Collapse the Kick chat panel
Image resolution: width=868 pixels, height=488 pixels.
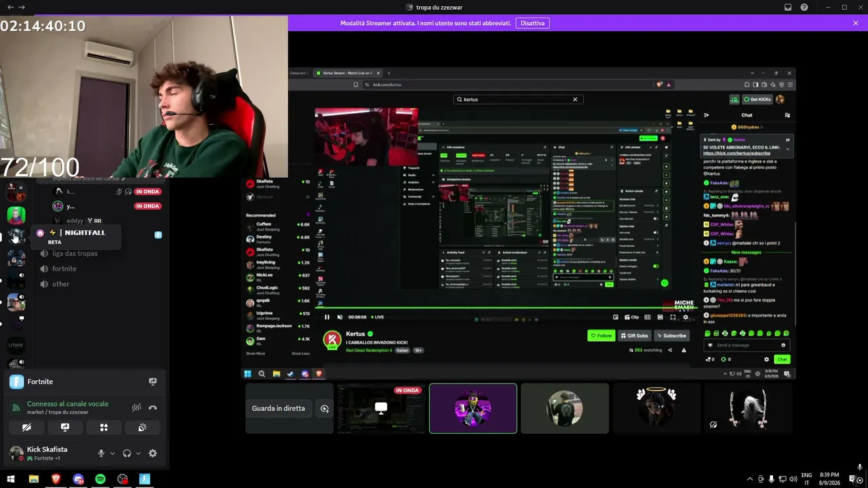pyautogui.click(x=706, y=115)
